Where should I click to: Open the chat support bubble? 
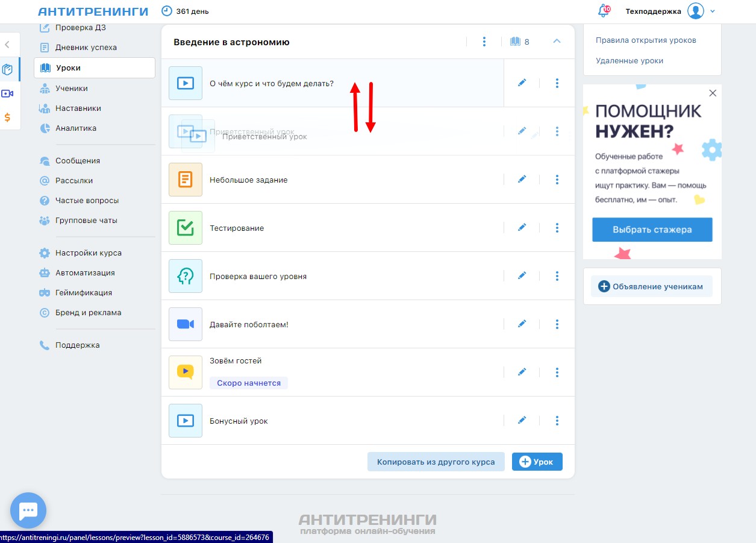(28, 510)
